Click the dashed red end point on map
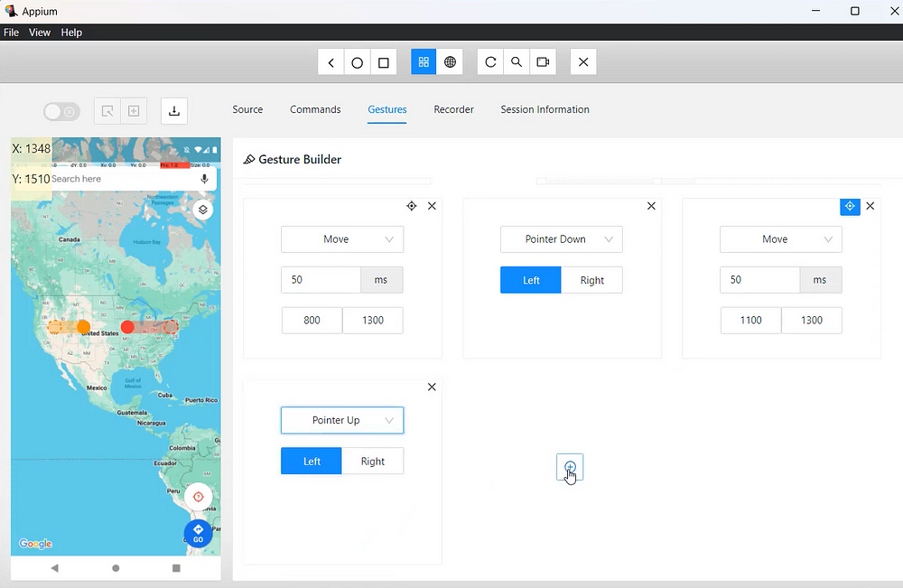 point(171,327)
